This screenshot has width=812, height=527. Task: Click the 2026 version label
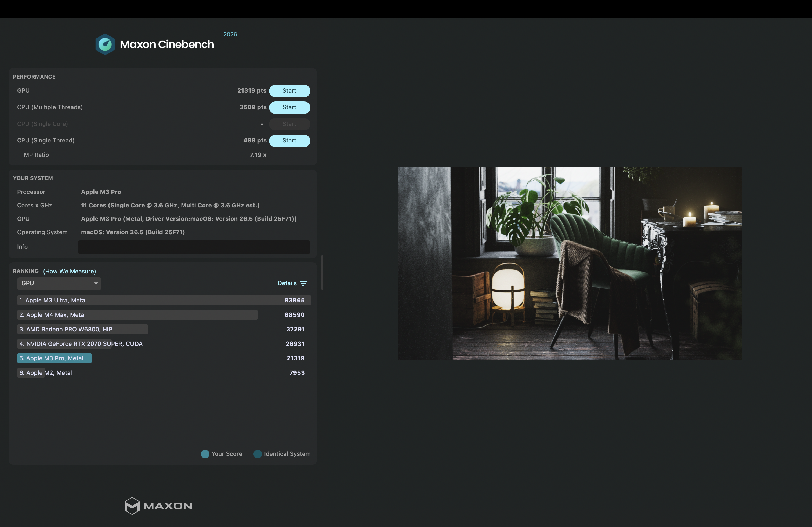point(230,34)
